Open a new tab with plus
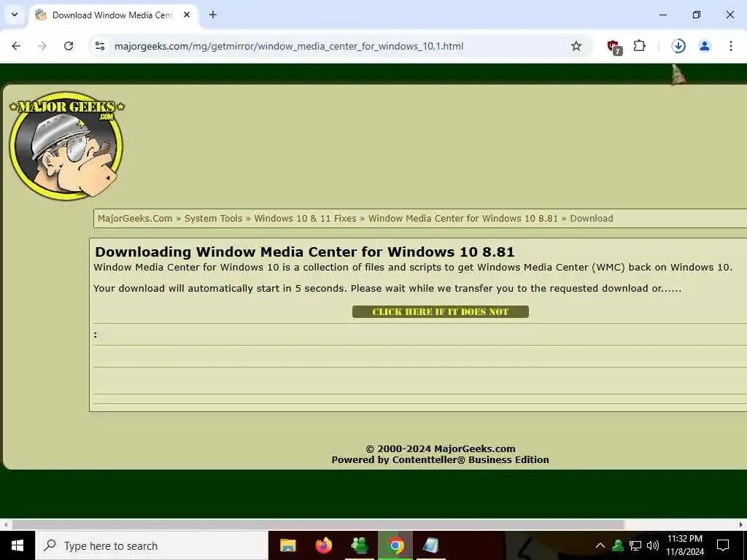This screenshot has width=747, height=560. tap(213, 15)
